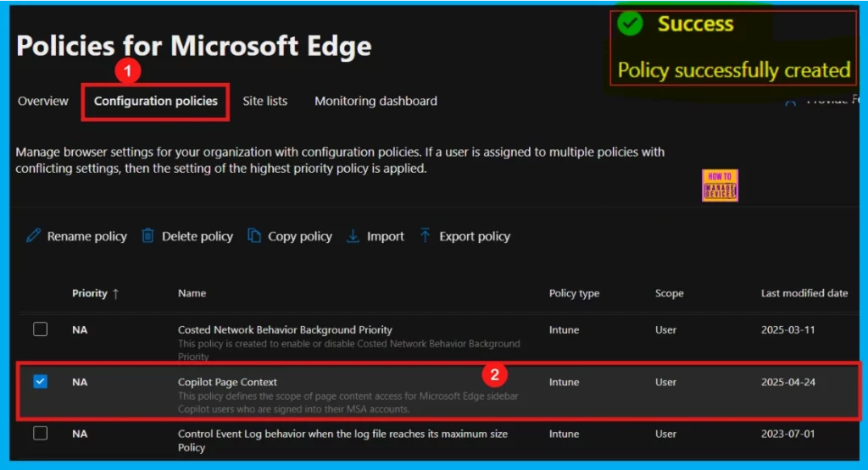
Task: Sort by the Name column header
Action: [192, 294]
